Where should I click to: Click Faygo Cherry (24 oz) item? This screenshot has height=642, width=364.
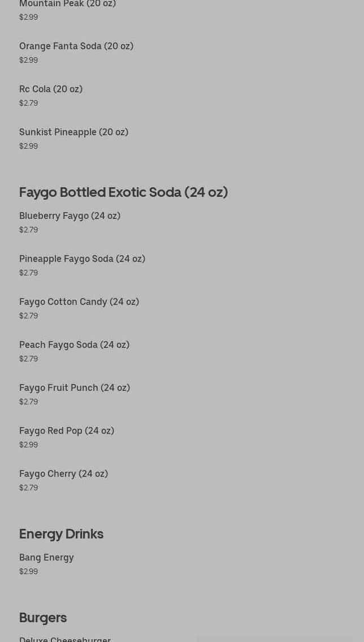point(63,473)
